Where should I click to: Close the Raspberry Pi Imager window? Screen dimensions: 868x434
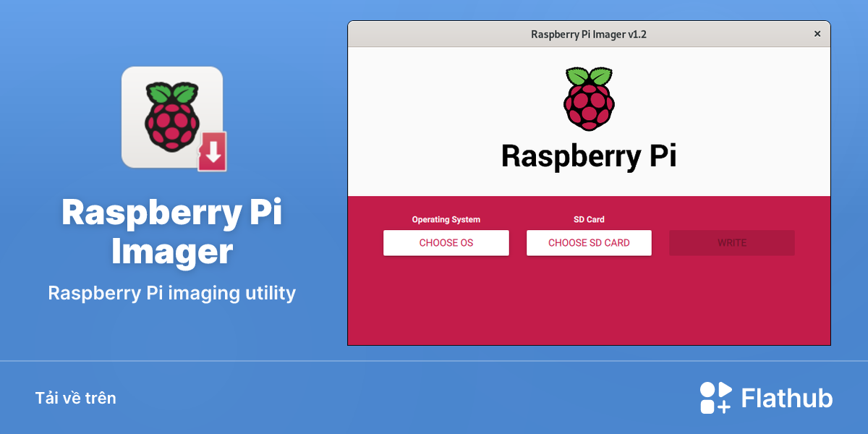click(x=817, y=34)
